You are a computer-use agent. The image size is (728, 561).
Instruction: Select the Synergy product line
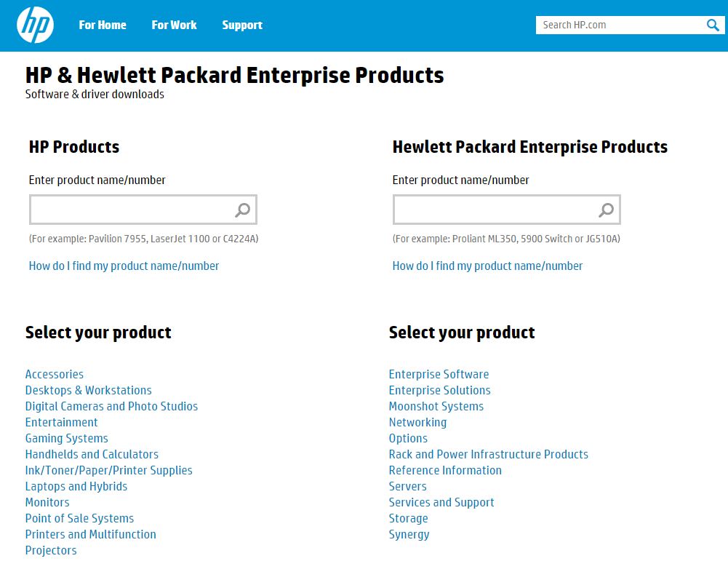coord(409,534)
